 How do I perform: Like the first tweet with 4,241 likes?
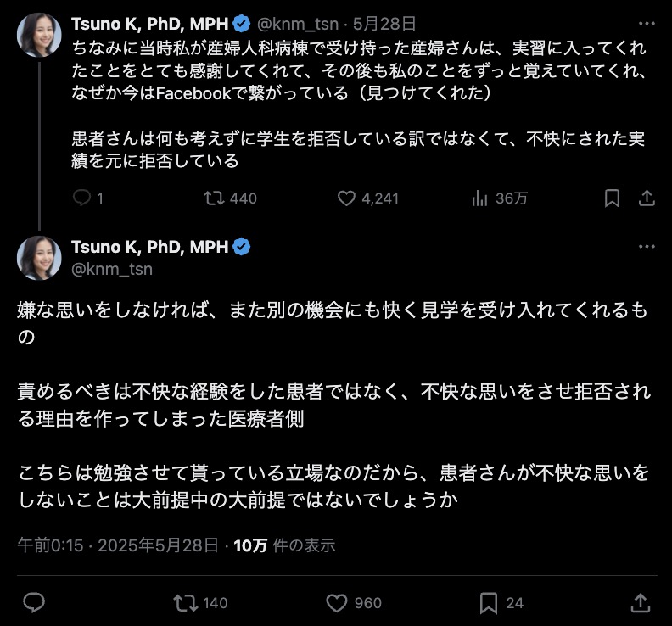pyautogui.click(x=346, y=198)
